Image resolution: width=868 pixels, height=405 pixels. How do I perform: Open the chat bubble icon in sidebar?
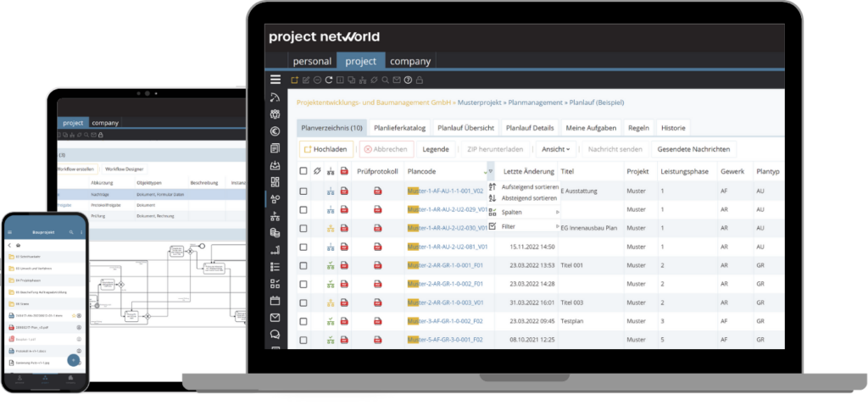coord(275,334)
